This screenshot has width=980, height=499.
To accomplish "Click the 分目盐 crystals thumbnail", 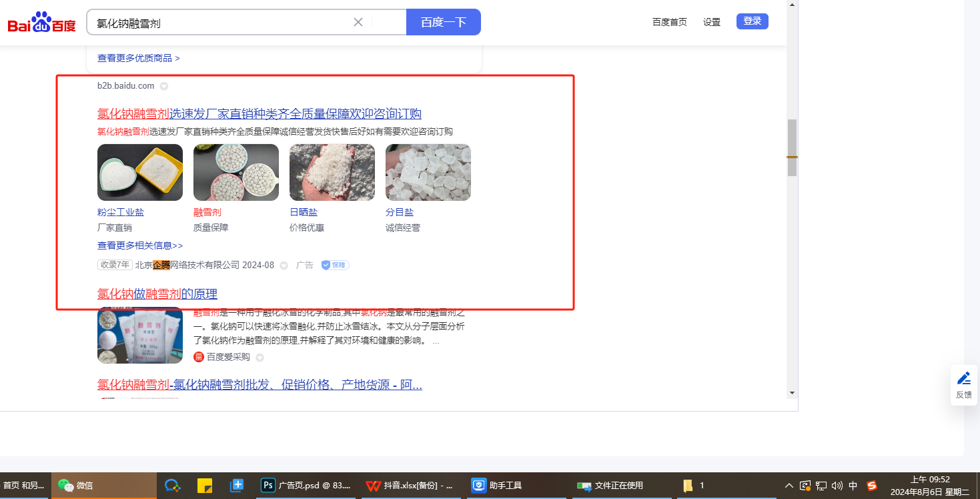I will [428, 172].
